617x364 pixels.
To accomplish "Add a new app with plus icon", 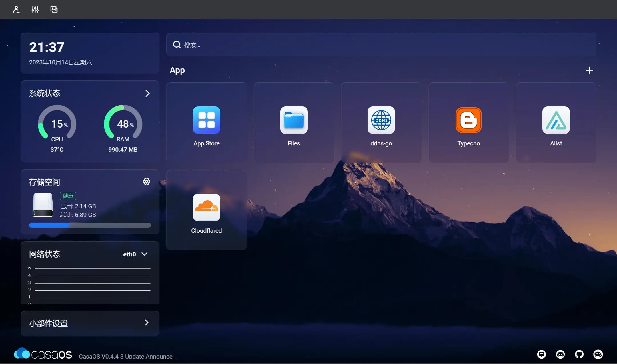I will click(x=589, y=70).
